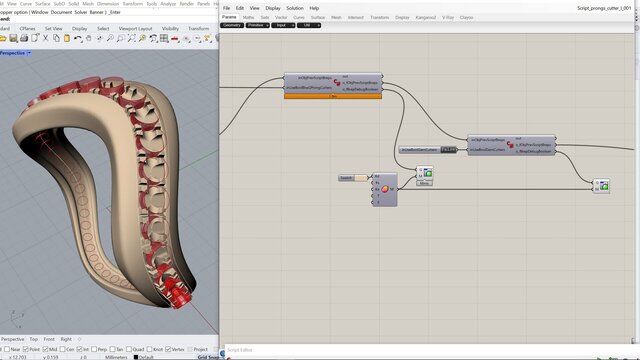Viewport: 640px width, 360px height.
Task: Click the Open file icon in Rhino toolbar
Action: tap(3, 38)
